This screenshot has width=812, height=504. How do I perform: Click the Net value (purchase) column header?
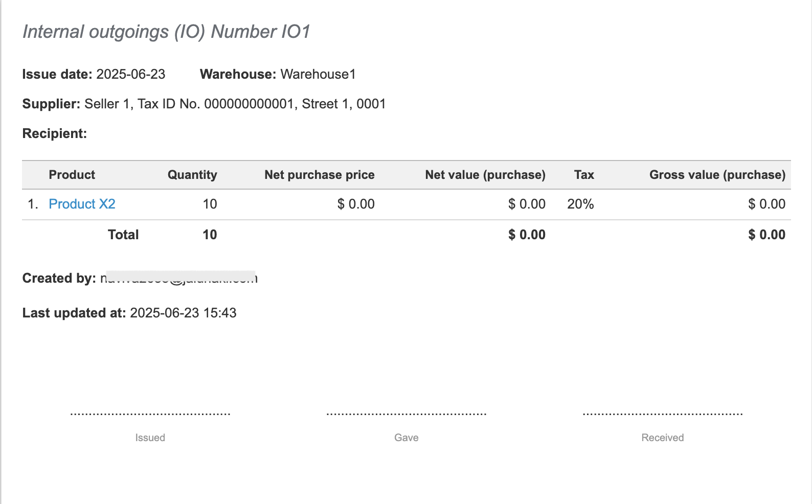(x=485, y=175)
